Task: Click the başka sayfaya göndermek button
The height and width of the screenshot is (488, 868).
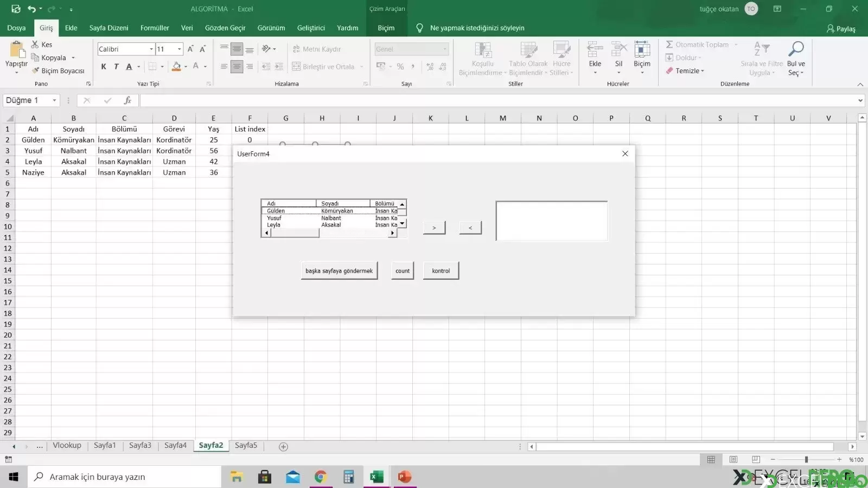Action: click(339, 271)
